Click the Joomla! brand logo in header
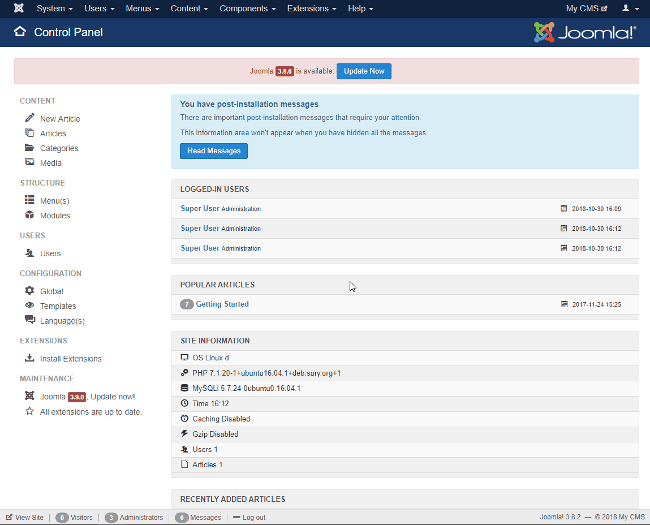The image size is (650, 525). pos(585,32)
